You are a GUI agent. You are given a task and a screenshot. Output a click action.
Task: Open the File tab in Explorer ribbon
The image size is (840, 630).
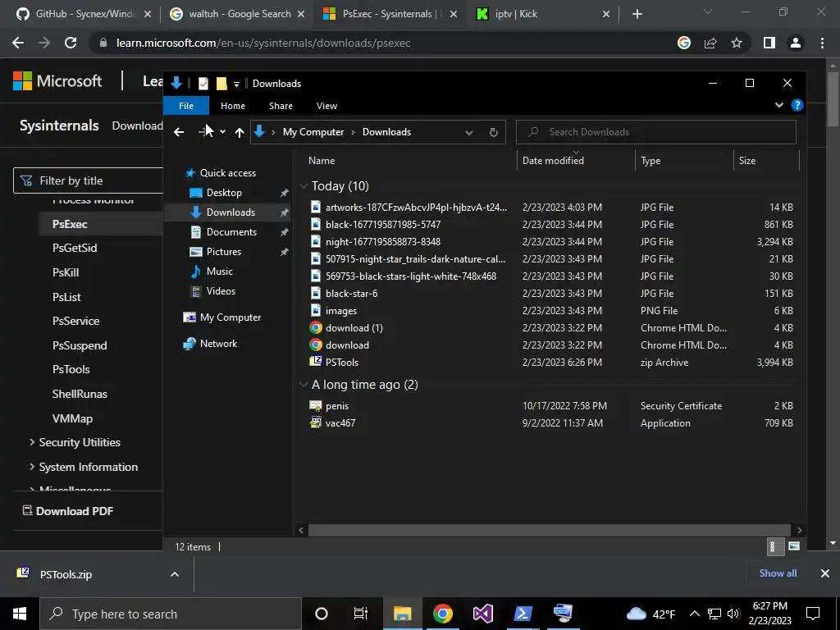pos(186,106)
